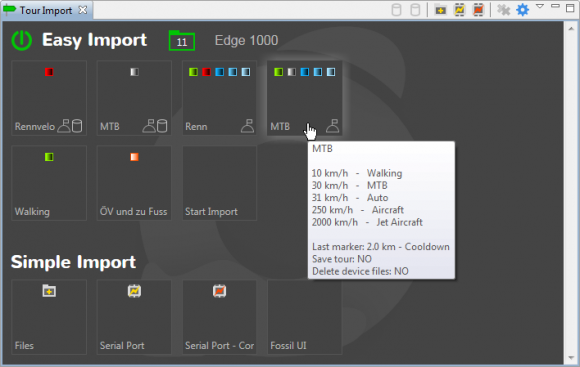Image resolution: width=580 pixels, height=367 pixels.
Task: Open the Serial Port import tile
Action: point(134,317)
